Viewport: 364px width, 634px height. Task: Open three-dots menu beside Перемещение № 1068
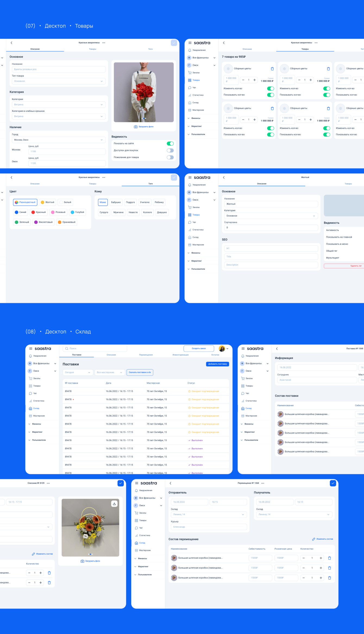click(263, 483)
